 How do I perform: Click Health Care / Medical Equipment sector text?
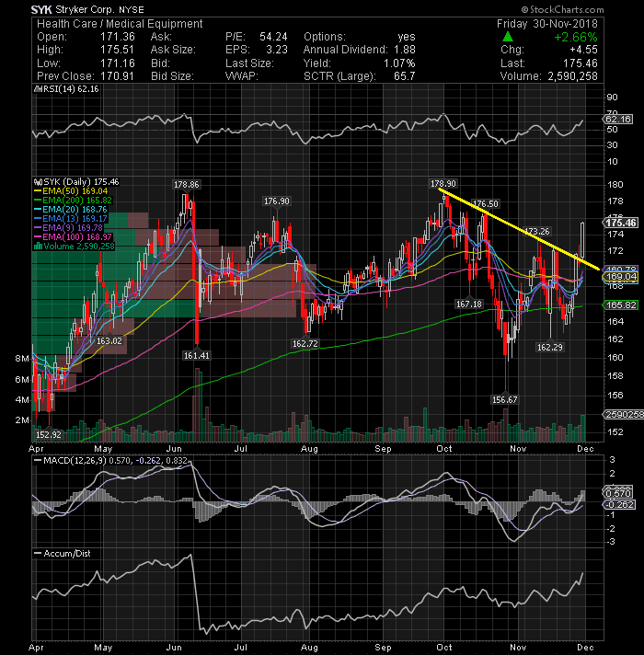[x=120, y=24]
